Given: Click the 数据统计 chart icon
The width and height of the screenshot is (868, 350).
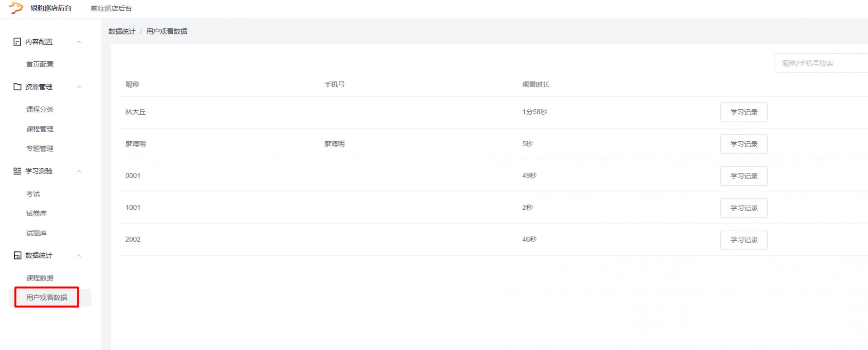Looking at the screenshot, I should tap(17, 255).
